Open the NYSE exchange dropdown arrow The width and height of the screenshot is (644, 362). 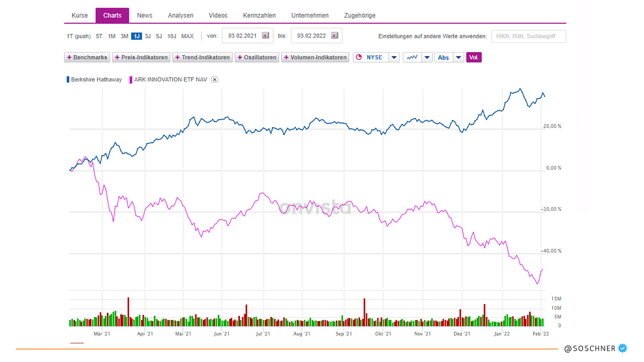point(394,57)
